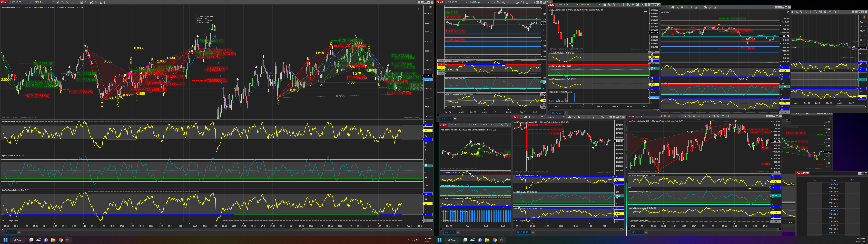Click zoom in icon on NQ 240 Minute chart
The image size is (868, 244).
click(503, 2)
